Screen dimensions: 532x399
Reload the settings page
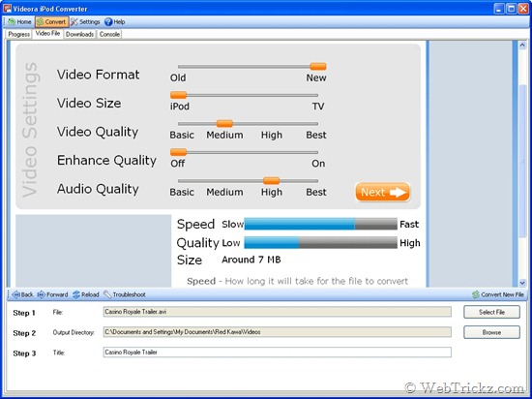point(86,294)
